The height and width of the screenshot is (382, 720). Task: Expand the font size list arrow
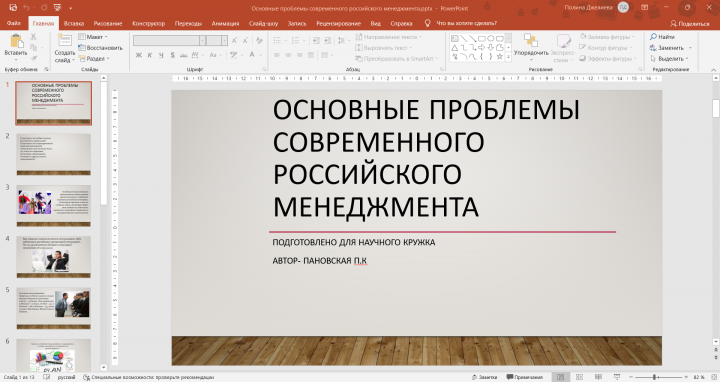click(x=224, y=40)
